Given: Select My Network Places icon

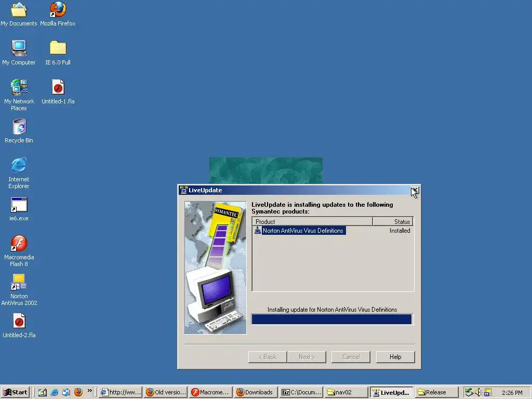Looking at the screenshot, I should (19, 95).
